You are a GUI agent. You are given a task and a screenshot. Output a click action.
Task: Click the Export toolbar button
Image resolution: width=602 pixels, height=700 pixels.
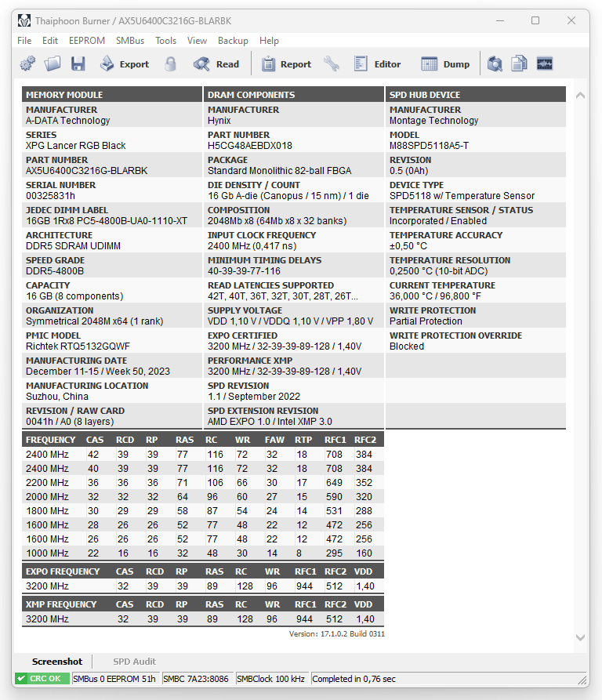[125, 63]
